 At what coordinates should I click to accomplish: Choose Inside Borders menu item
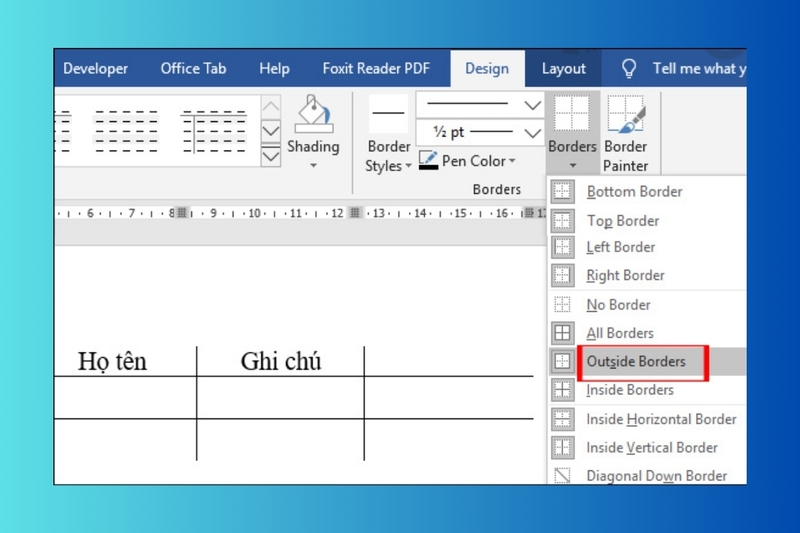pos(647,390)
